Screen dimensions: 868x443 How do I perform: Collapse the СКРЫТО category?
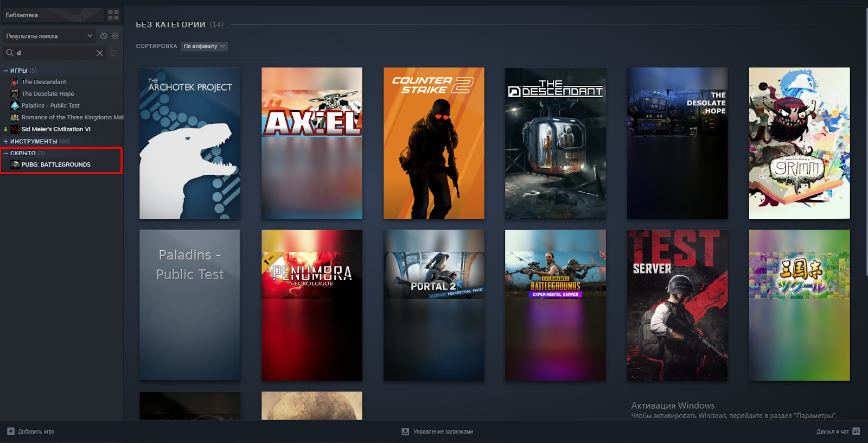pos(6,154)
